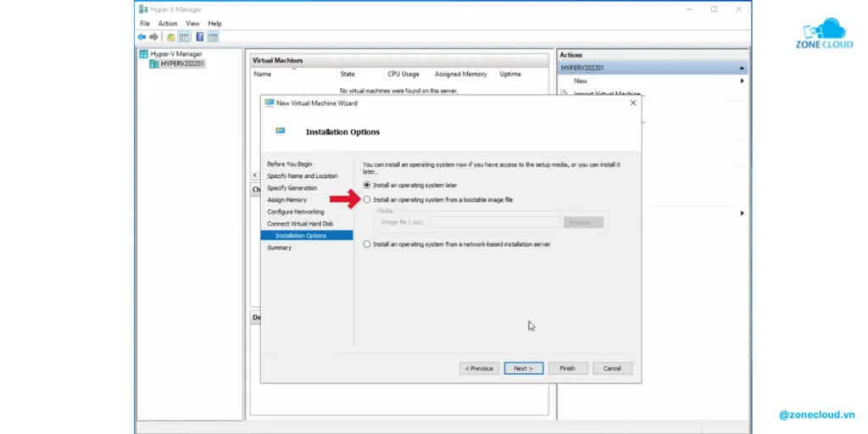This screenshot has height=434, width=868.
Task: Open the View menu
Action: pyautogui.click(x=192, y=23)
